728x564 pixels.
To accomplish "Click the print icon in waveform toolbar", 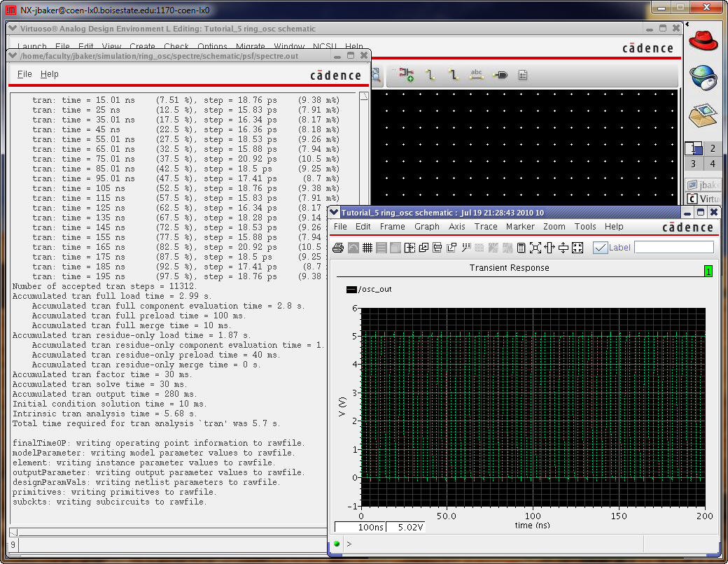I will click(x=337, y=248).
